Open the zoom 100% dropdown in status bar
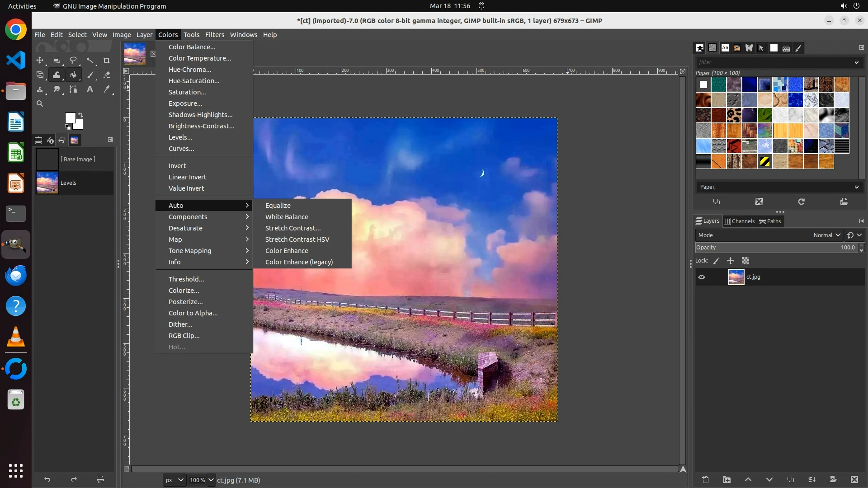 click(211, 480)
